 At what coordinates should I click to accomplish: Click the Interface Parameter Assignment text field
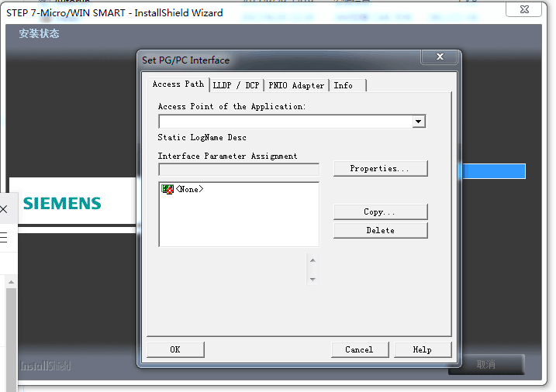coord(239,170)
